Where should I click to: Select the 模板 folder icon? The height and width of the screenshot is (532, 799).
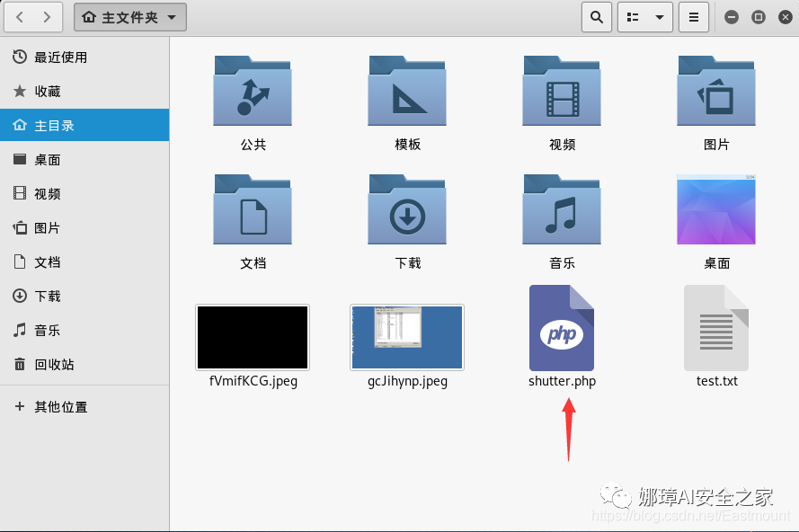pos(407,91)
